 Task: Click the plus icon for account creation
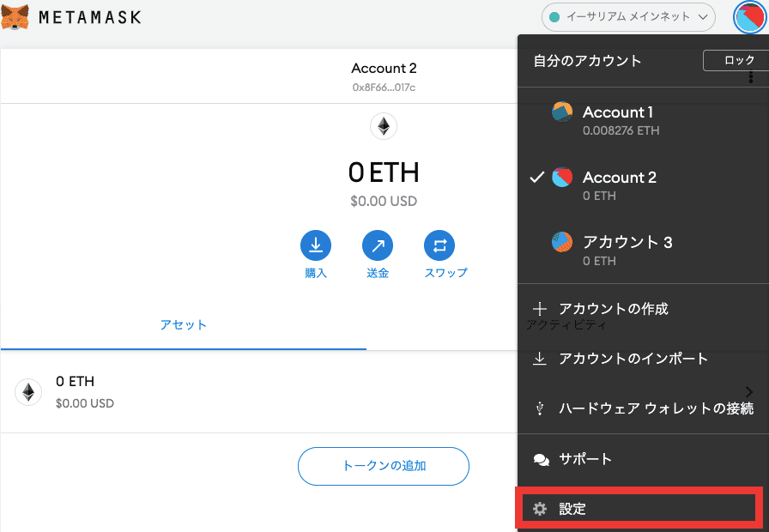pos(540,308)
